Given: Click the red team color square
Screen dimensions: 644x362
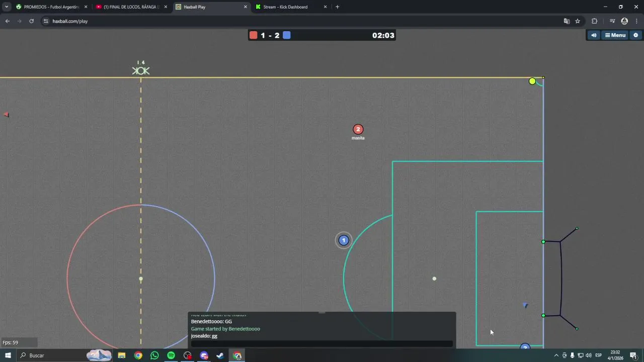Looking at the screenshot, I should click(254, 35).
